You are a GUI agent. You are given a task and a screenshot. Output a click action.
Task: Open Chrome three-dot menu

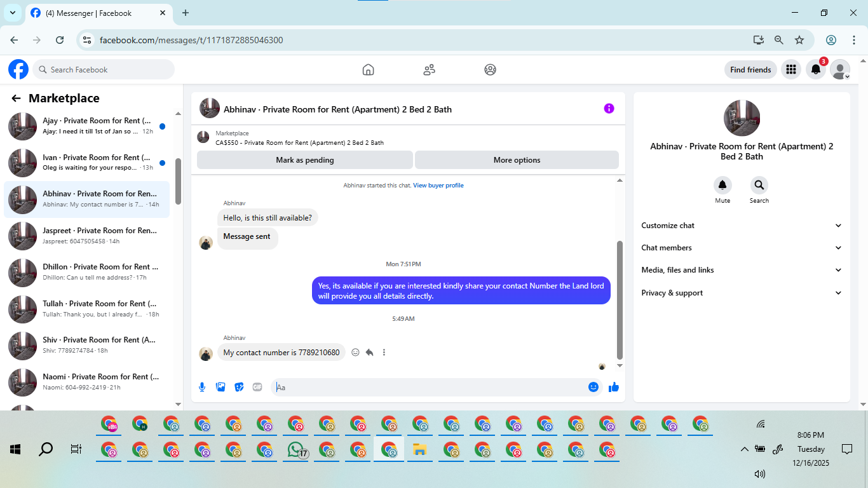pos(854,40)
